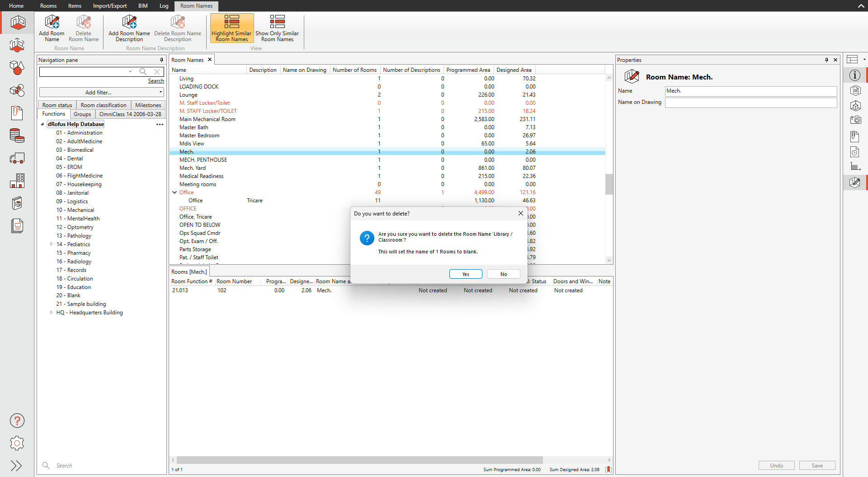868x477 pixels.
Task: Click the Name on Drawing input field
Action: [x=750, y=103]
